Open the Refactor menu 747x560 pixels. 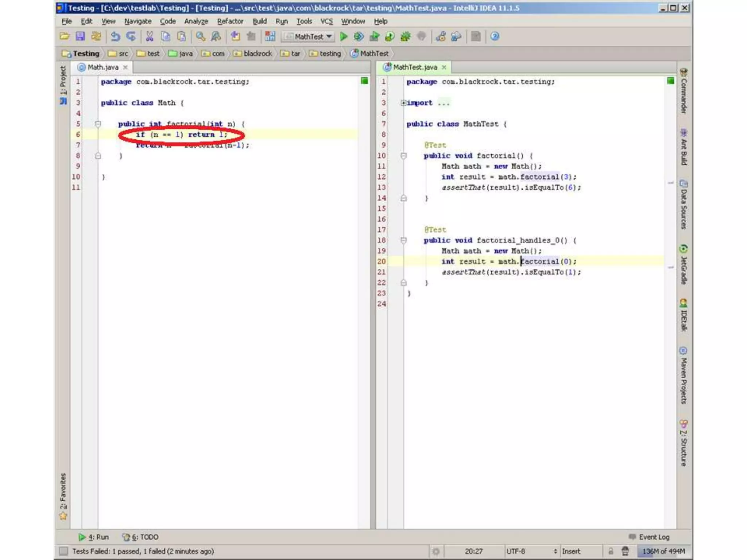click(x=230, y=21)
